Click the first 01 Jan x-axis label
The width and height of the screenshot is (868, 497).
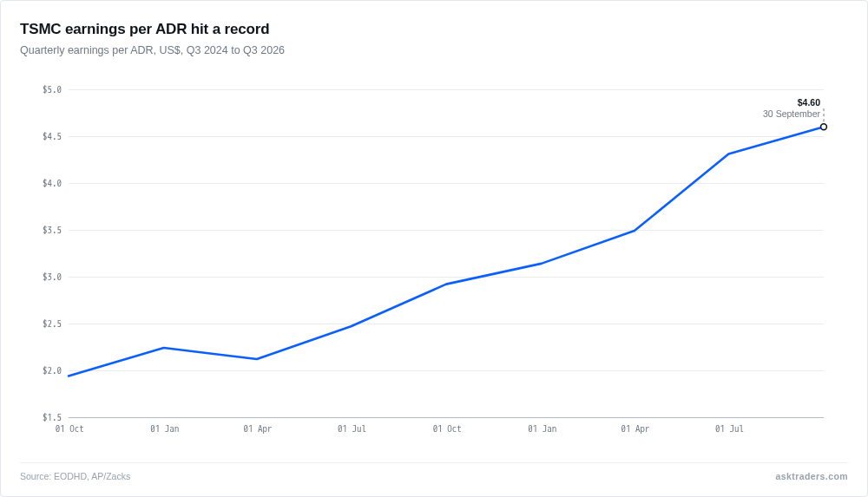pyautogui.click(x=164, y=429)
